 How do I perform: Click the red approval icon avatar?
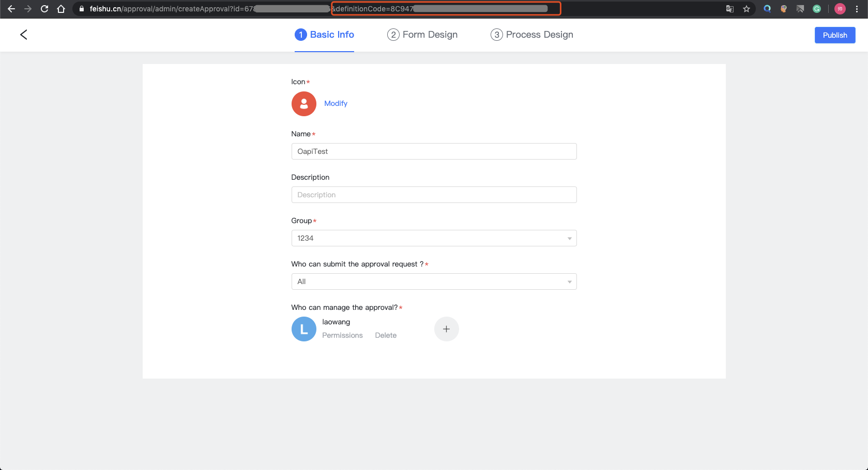(x=303, y=104)
